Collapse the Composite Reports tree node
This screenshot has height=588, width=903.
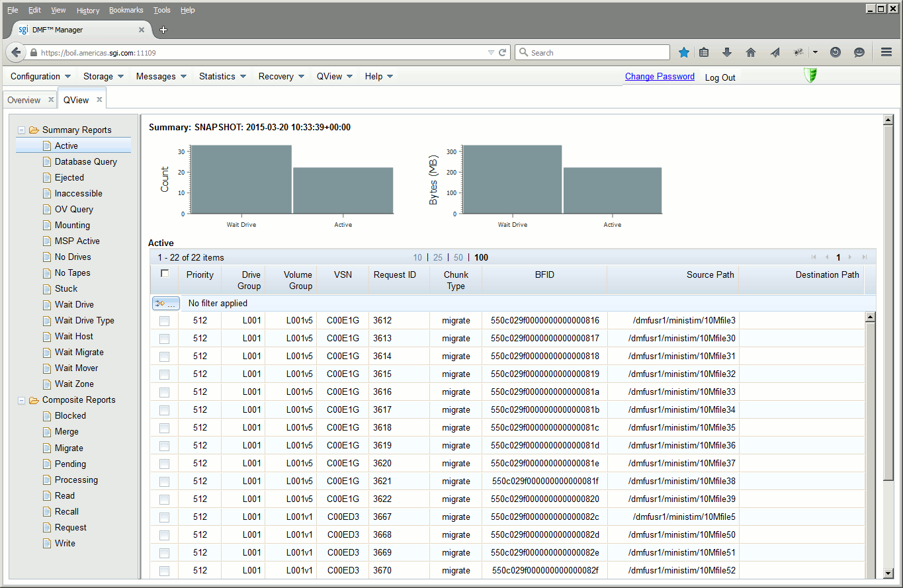pyautogui.click(x=22, y=399)
